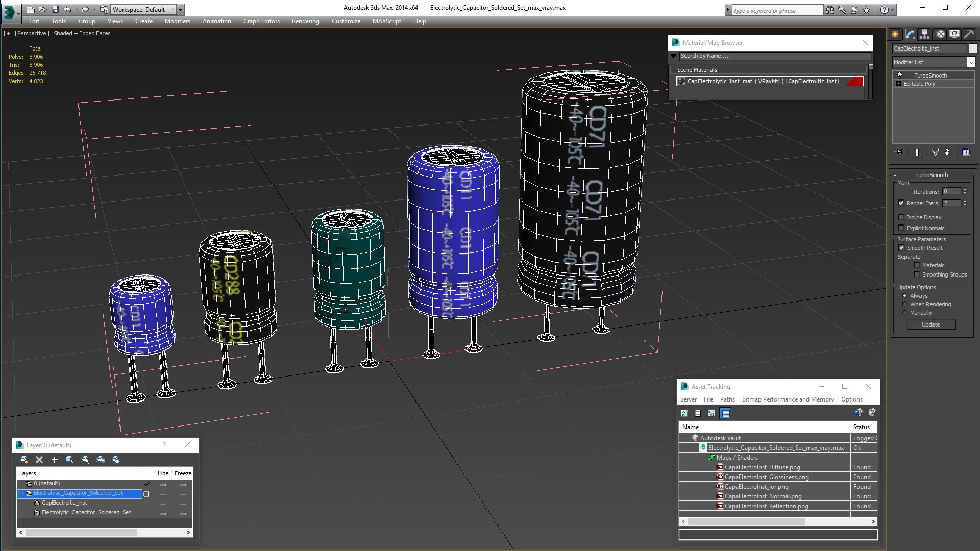
Task: Click the Open File folder icon
Action: coord(43,9)
